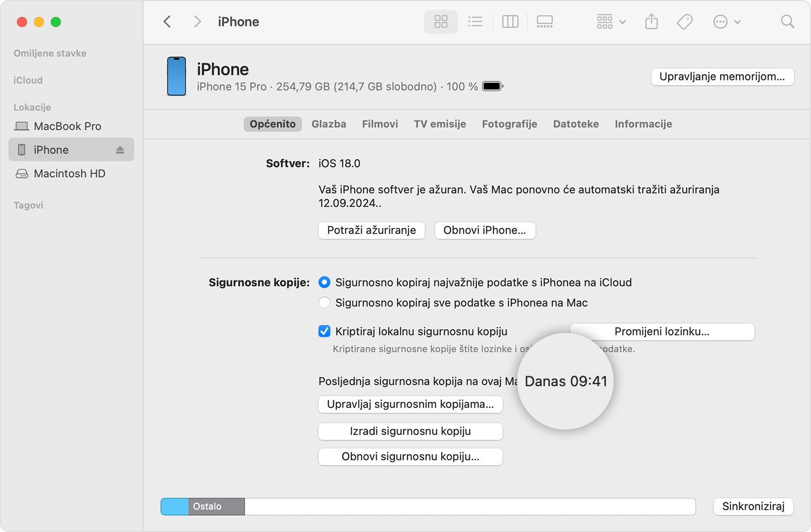Click the iOS 18.0 software version text
The image size is (811, 532).
pos(339,163)
